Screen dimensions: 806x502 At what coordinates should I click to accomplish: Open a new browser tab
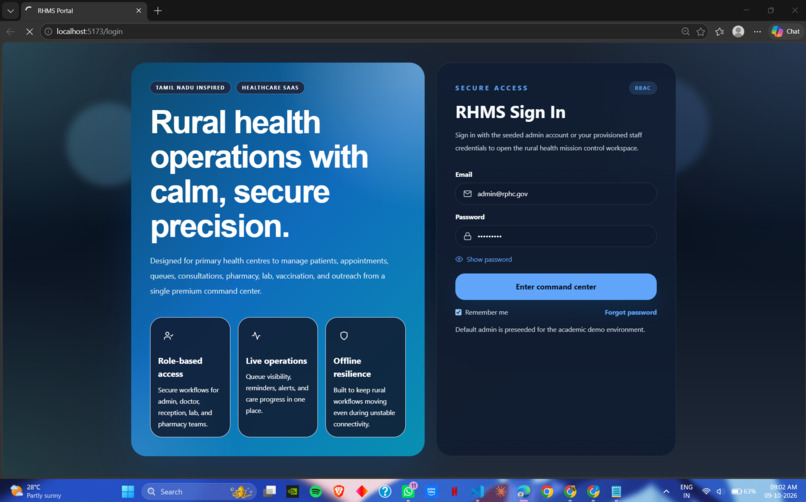158,10
